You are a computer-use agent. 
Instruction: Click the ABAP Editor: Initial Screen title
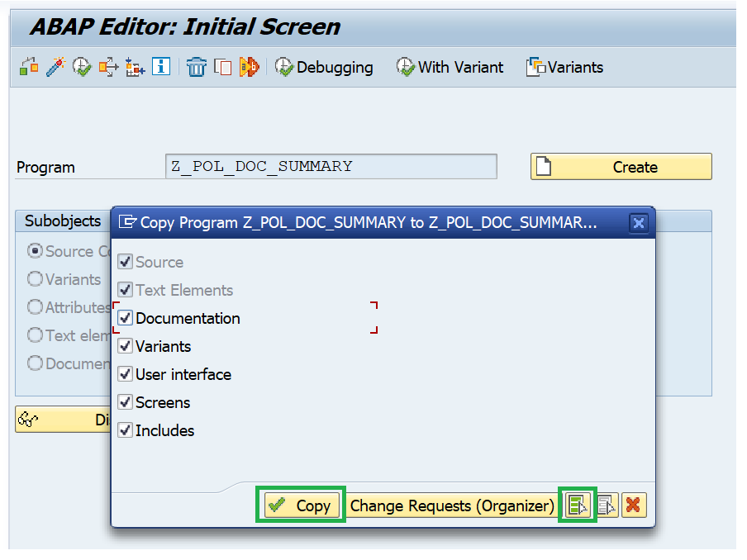coord(186,26)
